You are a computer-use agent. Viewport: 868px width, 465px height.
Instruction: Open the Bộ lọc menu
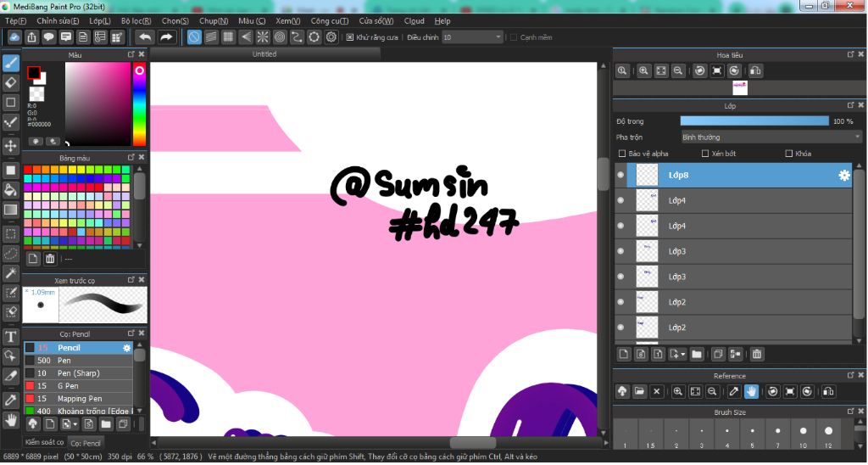[x=136, y=20]
